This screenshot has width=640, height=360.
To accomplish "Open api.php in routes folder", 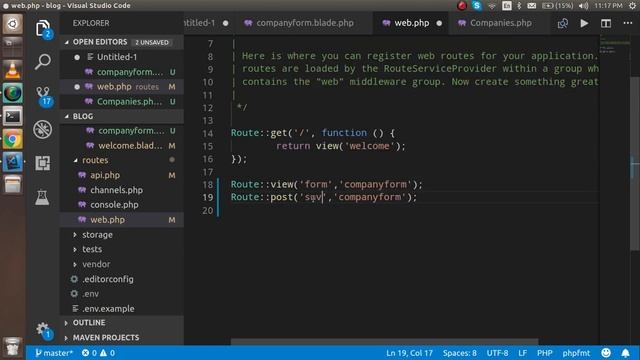I will 122,175.
